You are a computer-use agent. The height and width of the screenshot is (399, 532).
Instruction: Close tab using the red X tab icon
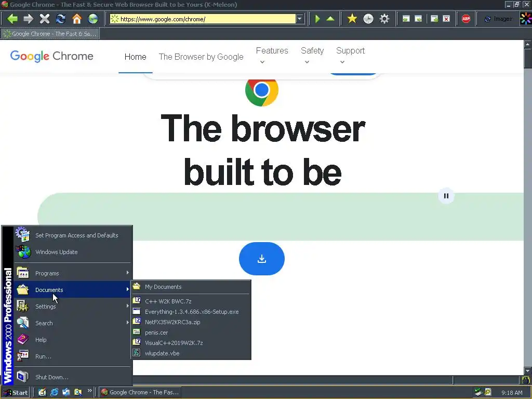click(446, 19)
